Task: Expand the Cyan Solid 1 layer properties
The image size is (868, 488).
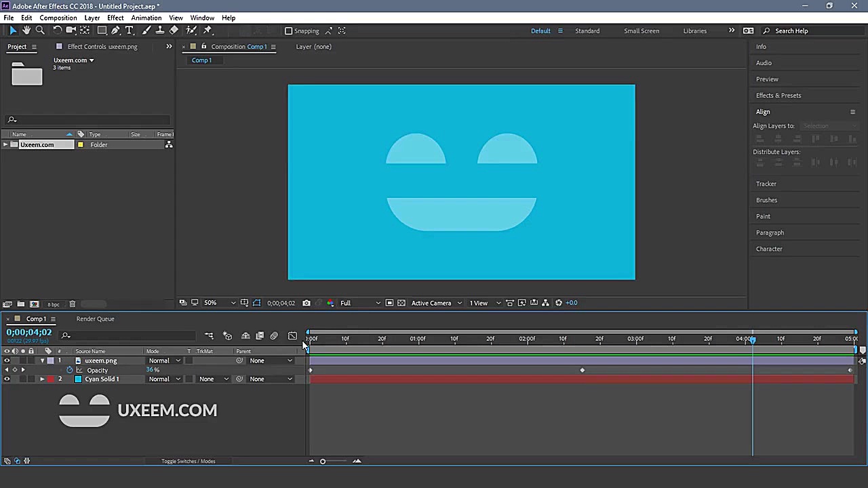Action: coord(42,379)
